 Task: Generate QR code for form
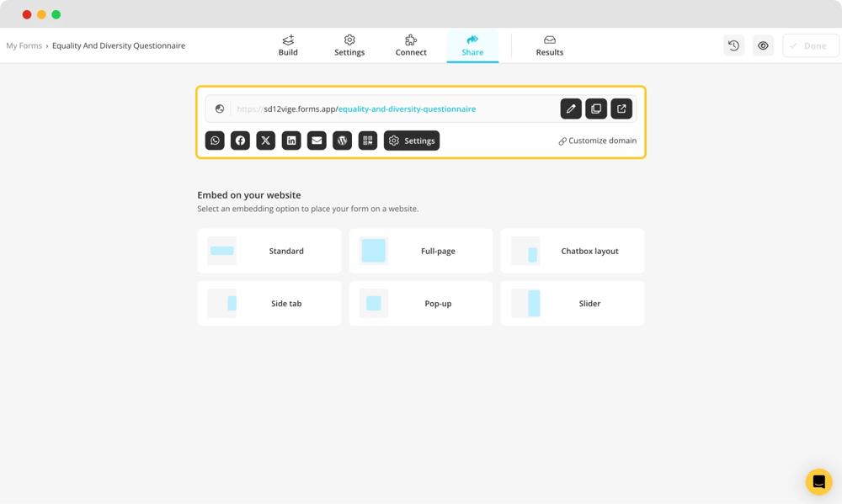point(368,141)
